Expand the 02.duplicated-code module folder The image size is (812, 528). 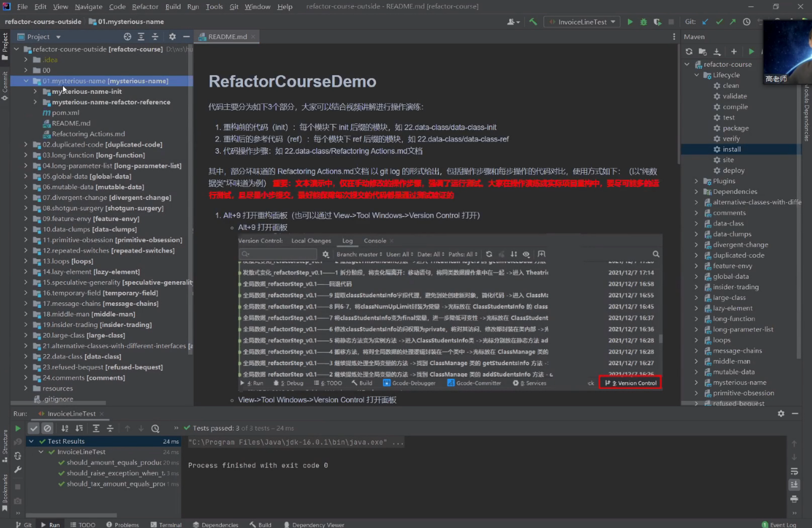pyautogui.click(x=26, y=144)
